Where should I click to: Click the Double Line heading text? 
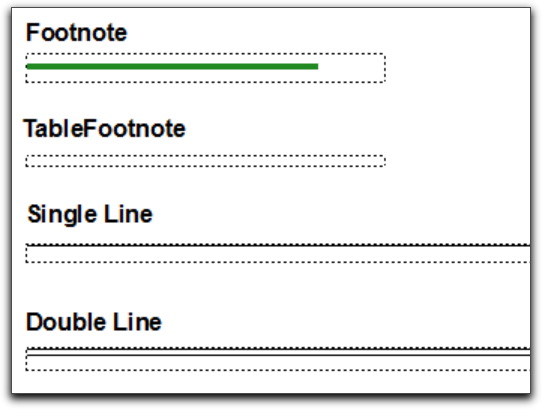pos(94,322)
